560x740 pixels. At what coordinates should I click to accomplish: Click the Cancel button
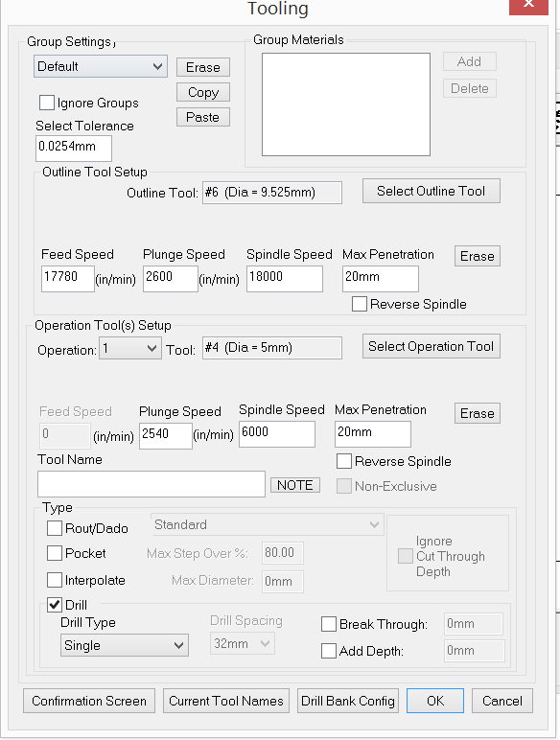[502, 701]
